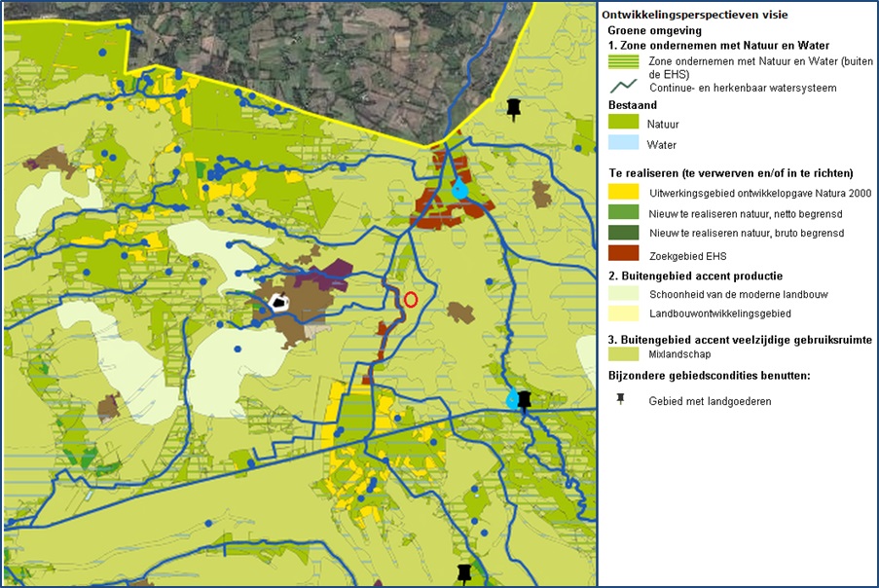The height and width of the screenshot is (588, 879).
Task: Click the 'Gebied met landgoederen' label
Action: click(710, 401)
